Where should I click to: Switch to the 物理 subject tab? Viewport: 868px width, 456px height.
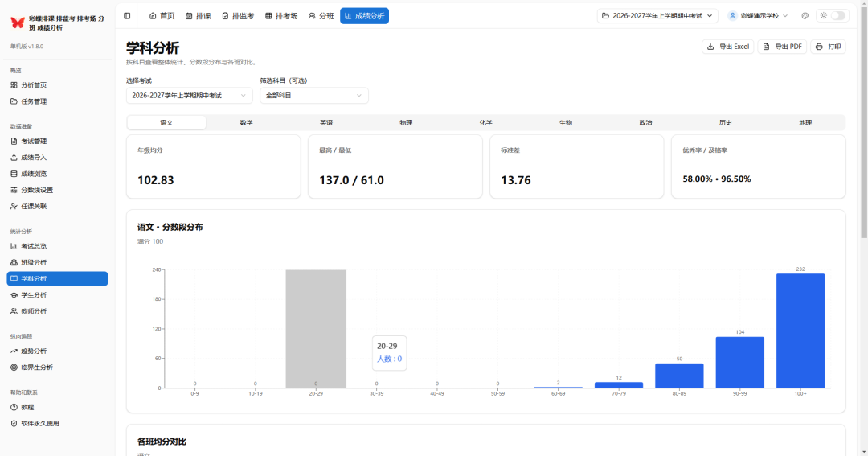click(406, 123)
